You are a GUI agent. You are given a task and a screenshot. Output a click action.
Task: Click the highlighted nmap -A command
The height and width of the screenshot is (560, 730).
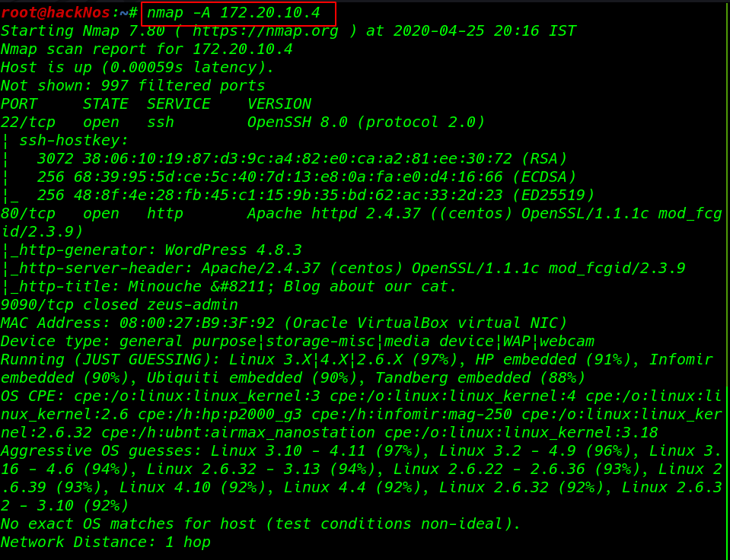coord(233,13)
